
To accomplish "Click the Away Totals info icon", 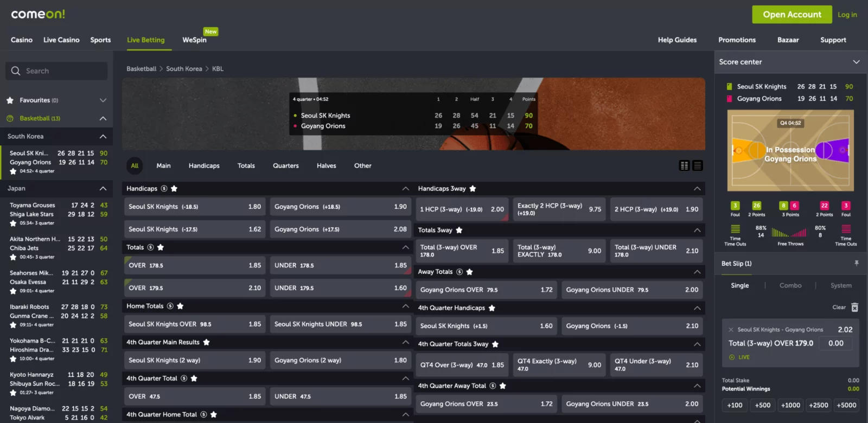I will [459, 272].
